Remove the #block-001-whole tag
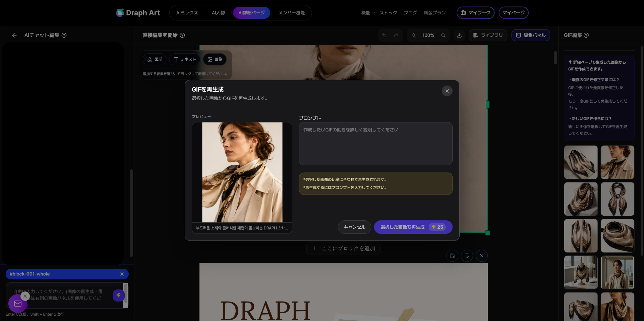 click(122, 274)
